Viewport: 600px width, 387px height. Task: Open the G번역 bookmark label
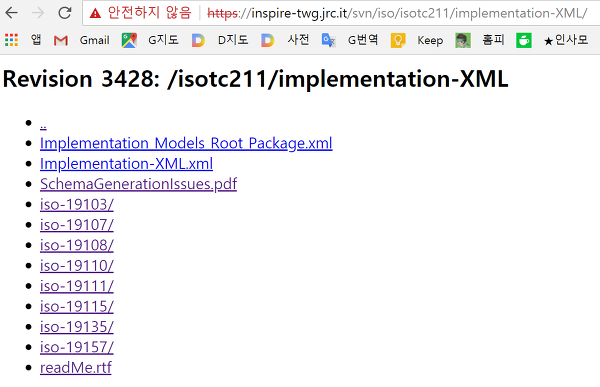tap(363, 39)
